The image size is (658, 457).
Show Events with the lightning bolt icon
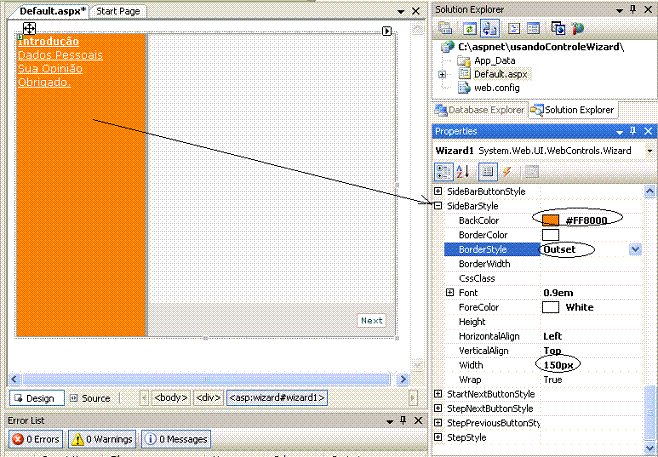507,172
